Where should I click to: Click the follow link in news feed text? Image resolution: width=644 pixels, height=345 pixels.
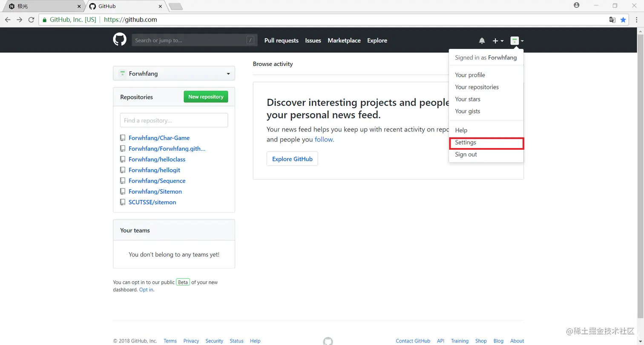pyautogui.click(x=324, y=139)
